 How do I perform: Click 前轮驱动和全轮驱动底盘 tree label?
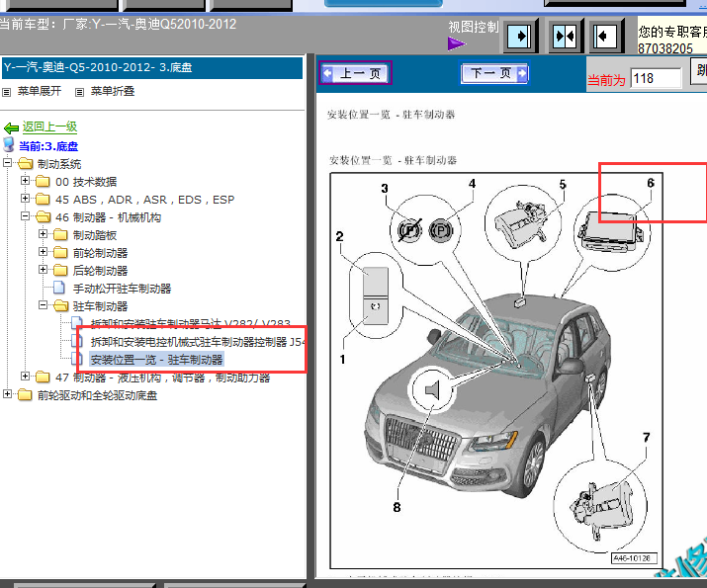pyautogui.click(x=97, y=395)
